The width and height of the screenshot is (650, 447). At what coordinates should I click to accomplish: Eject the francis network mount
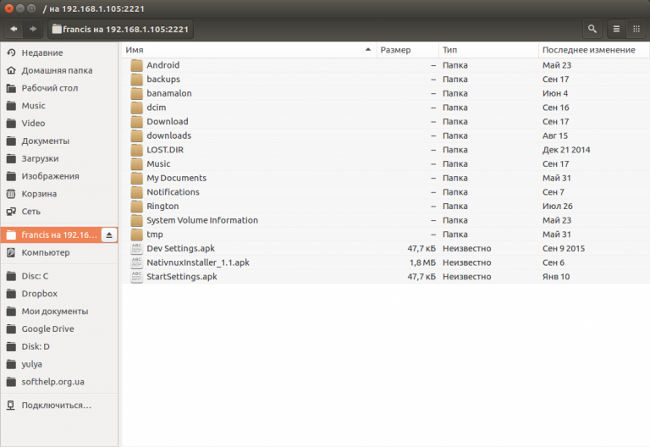point(109,235)
